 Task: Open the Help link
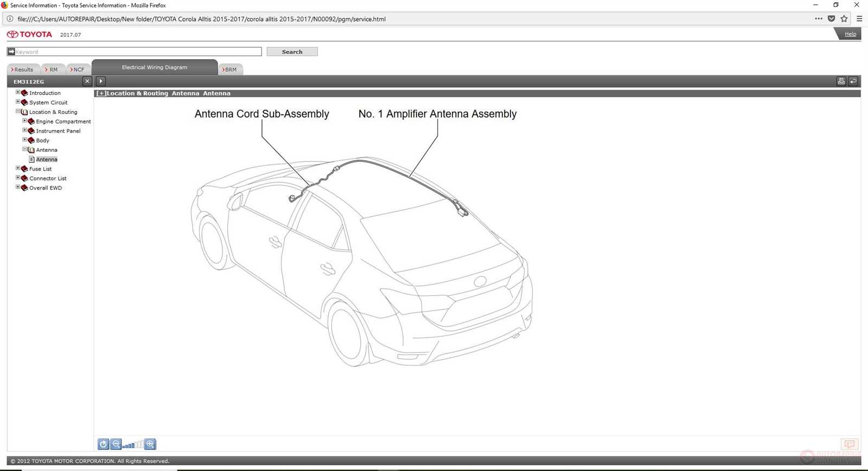[x=850, y=34]
